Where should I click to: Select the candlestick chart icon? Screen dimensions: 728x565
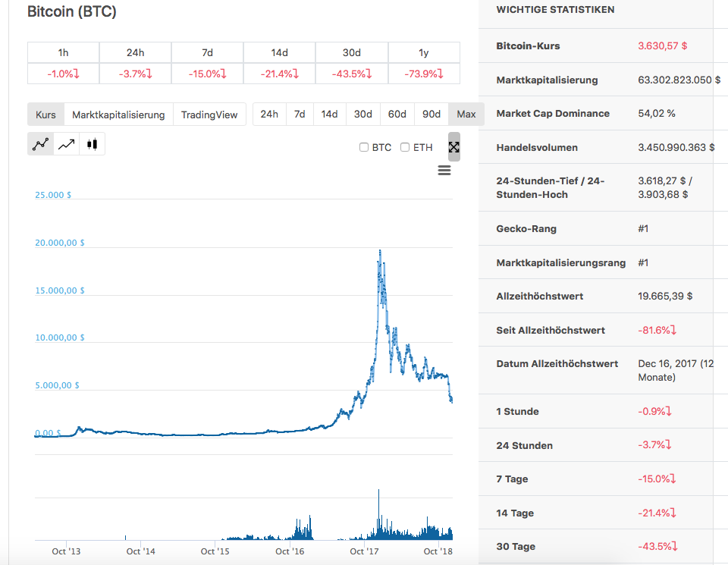[91, 143]
